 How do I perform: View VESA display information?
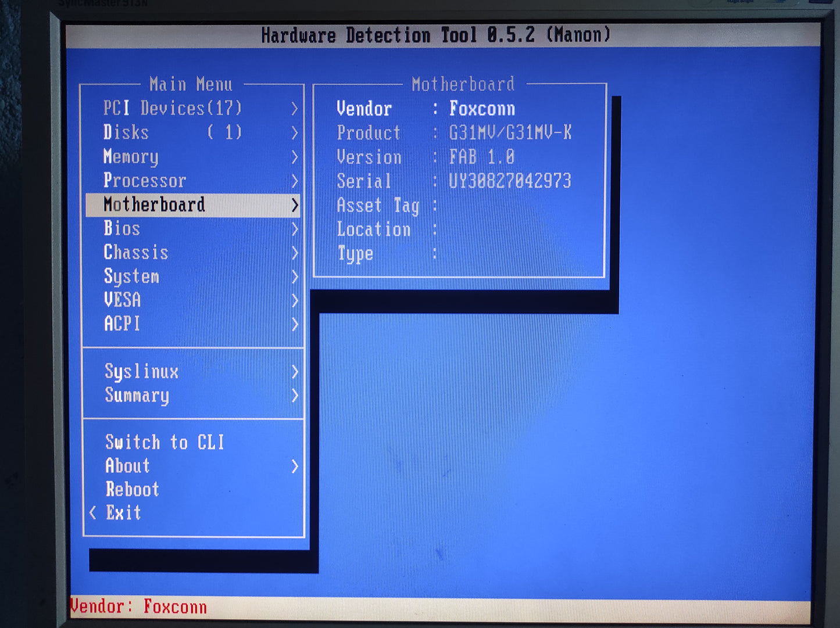coord(123,300)
